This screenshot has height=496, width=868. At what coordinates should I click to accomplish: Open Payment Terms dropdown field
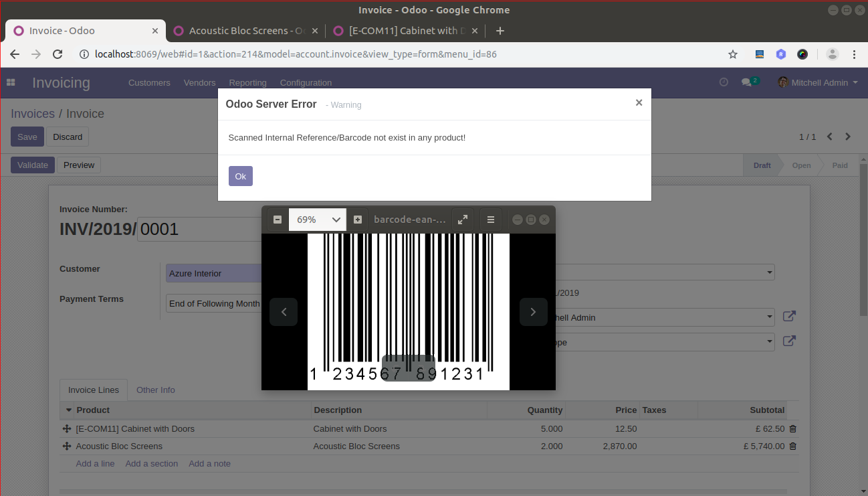point(213,303)
